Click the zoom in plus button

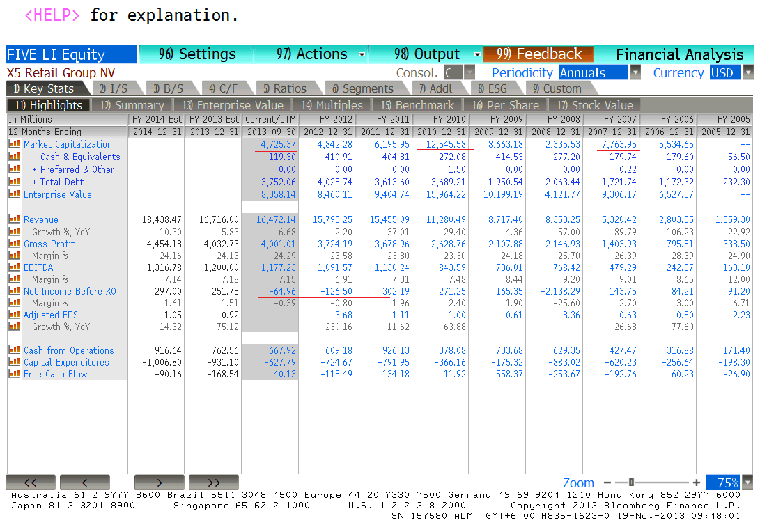[x=696, y=483]
